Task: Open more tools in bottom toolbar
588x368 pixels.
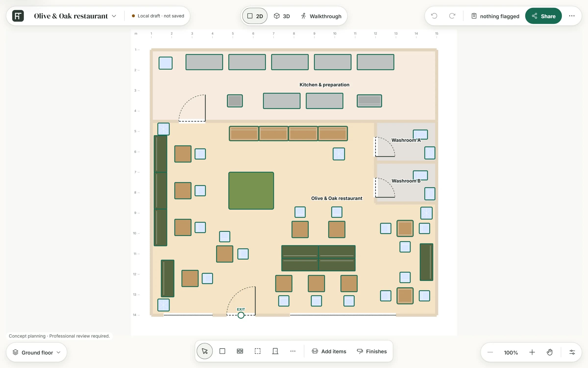Action: 293,351
